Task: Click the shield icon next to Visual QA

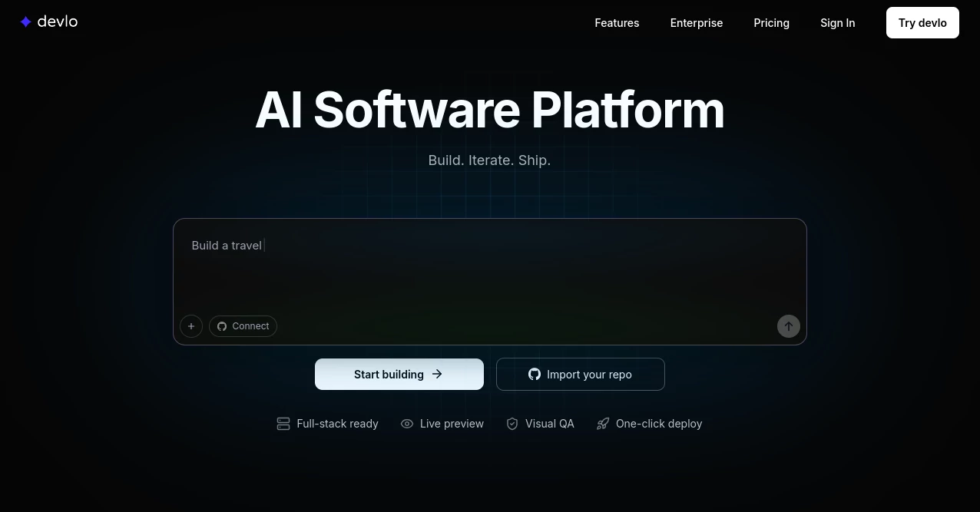Action: coord(512,424)
